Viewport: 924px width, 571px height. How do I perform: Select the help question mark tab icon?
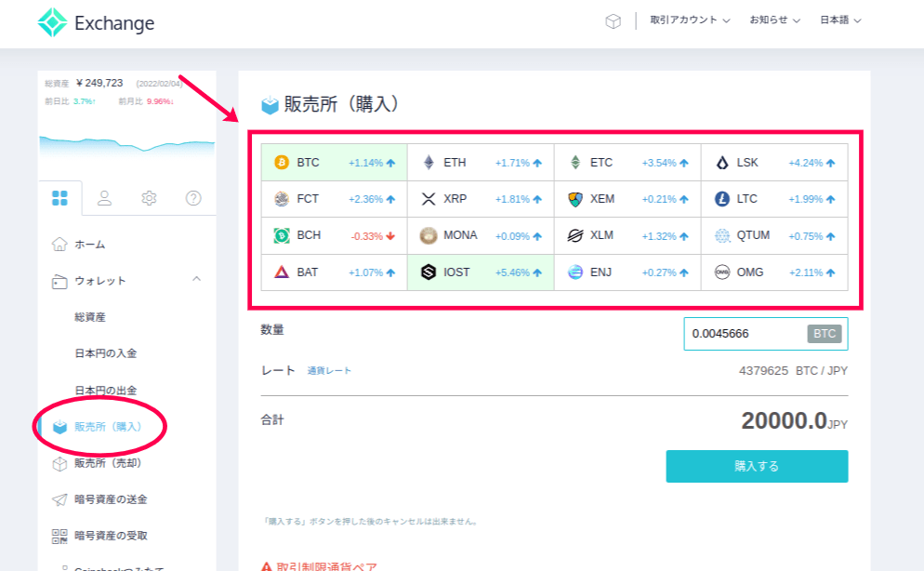193,198
